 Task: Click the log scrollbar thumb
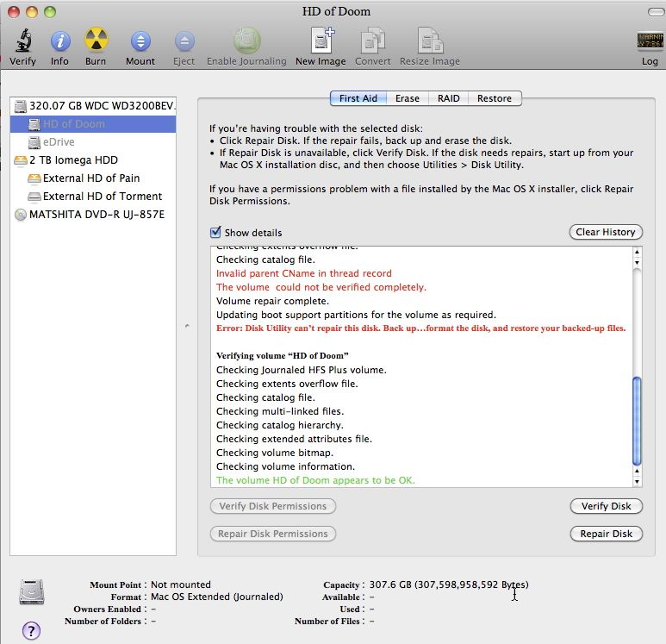[x=637, y=421]
